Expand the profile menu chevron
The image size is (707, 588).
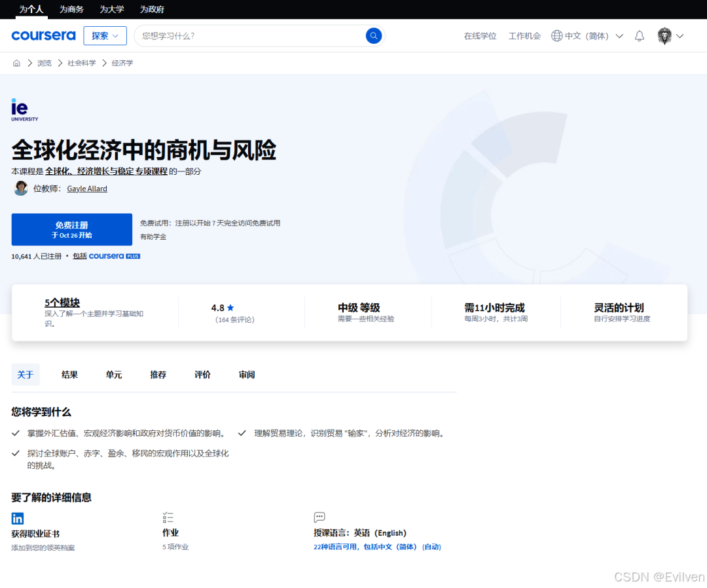[680, 36]
